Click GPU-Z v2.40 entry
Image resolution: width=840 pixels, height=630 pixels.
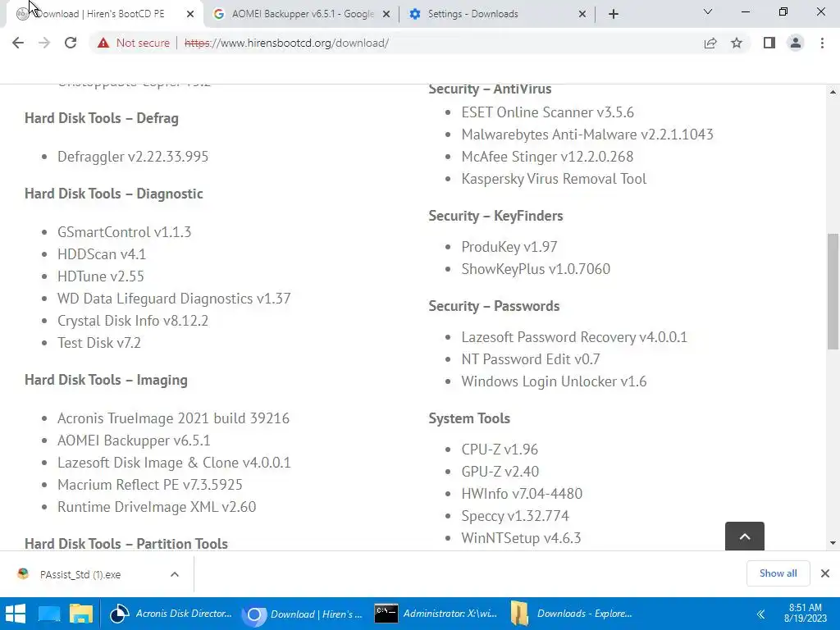[x=500, y=472]
